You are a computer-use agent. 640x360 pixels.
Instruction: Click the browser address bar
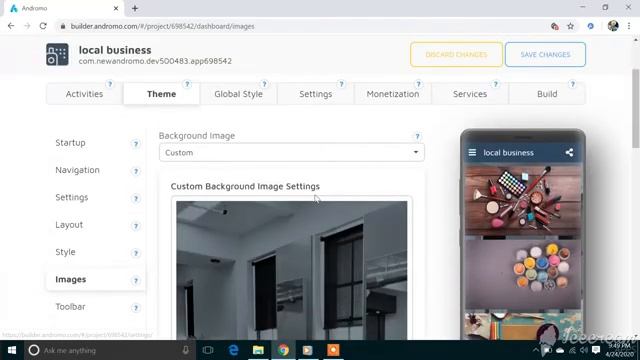point(302,26)
